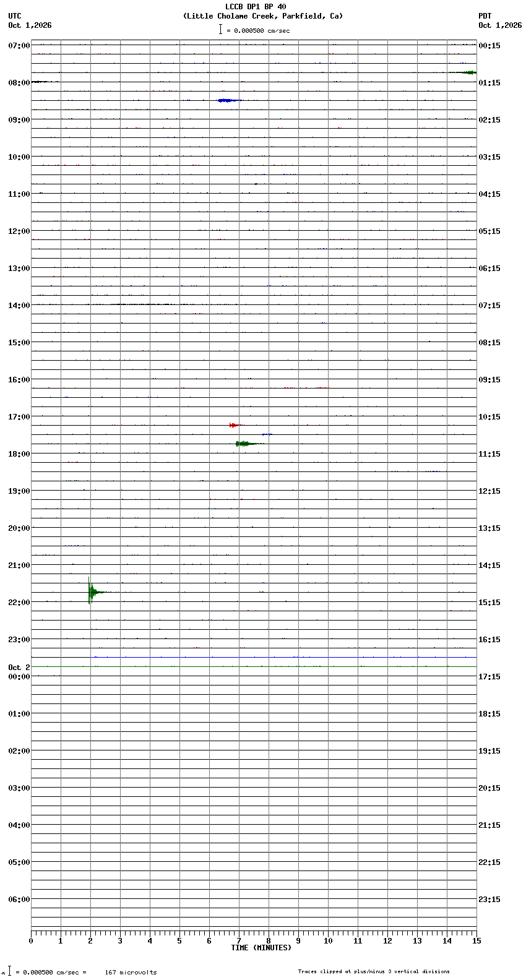Click the '17:15' PDT row label
Screen dimensions: 526x980
(x=489, y=677)
